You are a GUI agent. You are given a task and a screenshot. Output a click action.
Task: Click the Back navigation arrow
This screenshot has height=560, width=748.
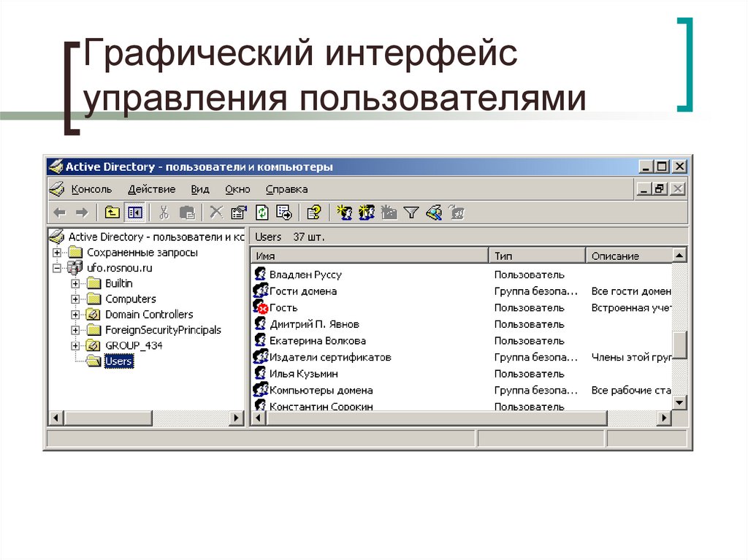(58, 212)
